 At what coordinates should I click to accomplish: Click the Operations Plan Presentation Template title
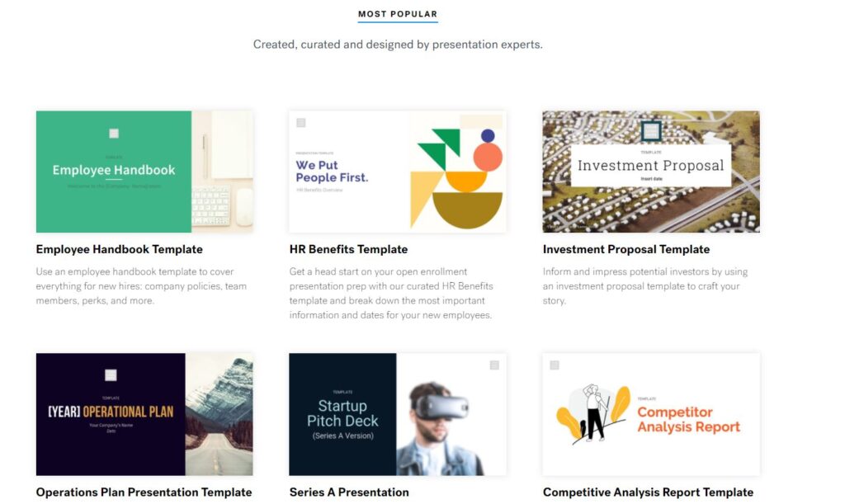tap(144, 492)
